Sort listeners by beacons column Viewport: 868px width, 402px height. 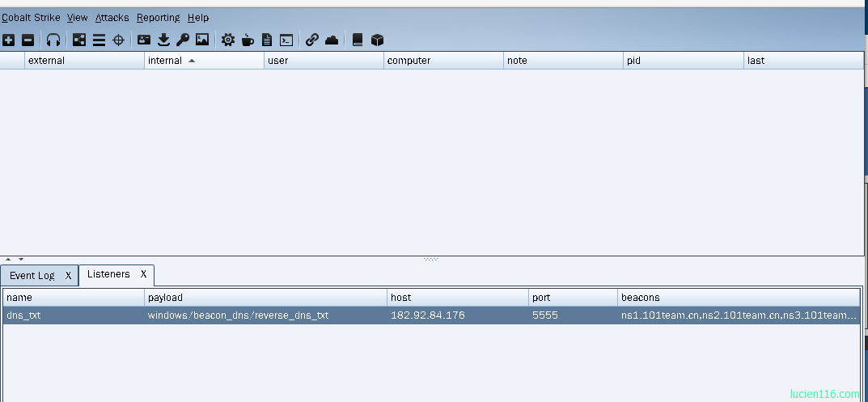pyautogui.click(x=739, y=298)
